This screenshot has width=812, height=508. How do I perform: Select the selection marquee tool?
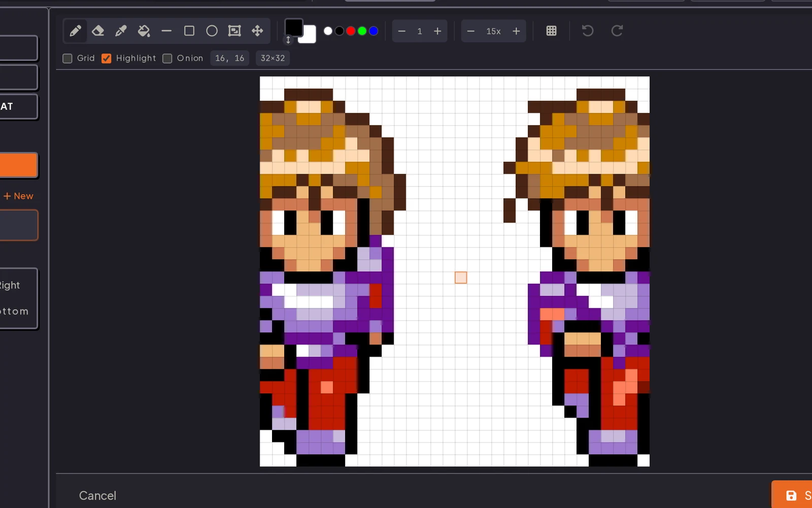[x=234, y=31]
